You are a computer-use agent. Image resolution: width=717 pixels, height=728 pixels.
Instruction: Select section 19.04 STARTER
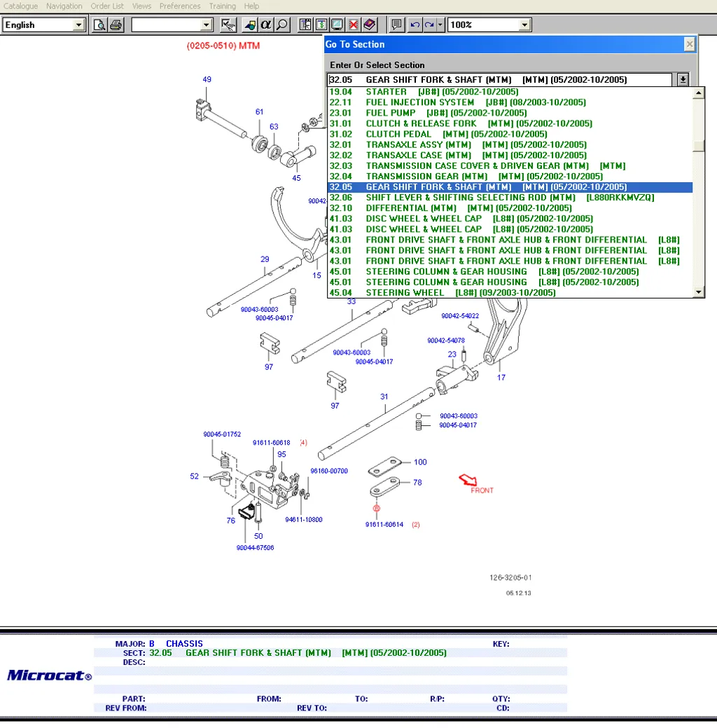[510, 92]
